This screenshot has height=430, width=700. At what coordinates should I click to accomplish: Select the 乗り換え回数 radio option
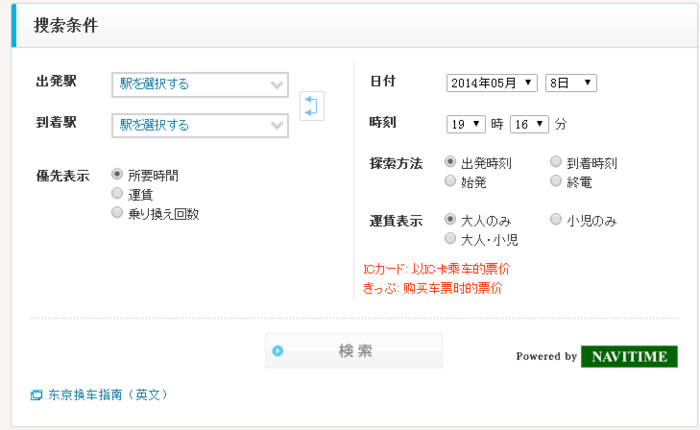click(x=118, y=213)
